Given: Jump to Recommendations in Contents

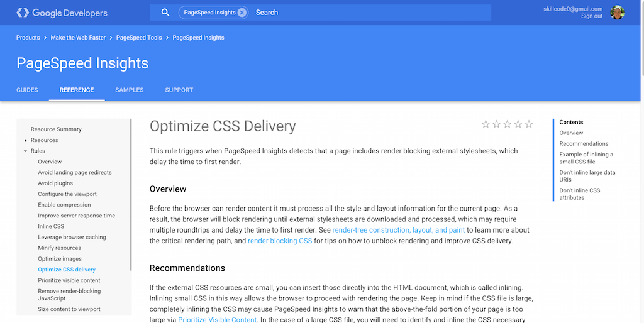Looking at the screenshot, I should point(584,143).
